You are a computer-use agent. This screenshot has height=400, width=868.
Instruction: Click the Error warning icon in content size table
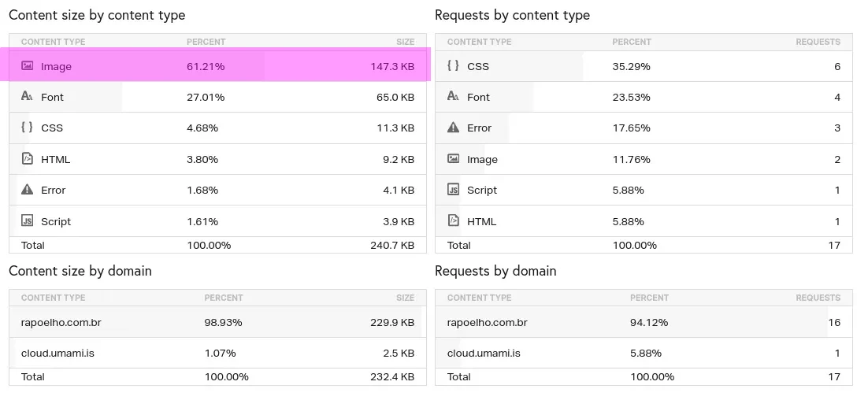pyautogui.click(x=27, y=190)
